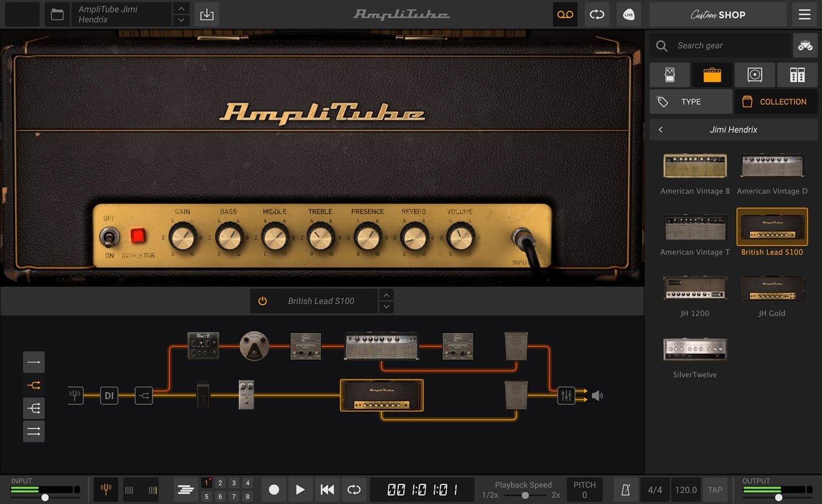Open gear filter icon next to search

805,45
